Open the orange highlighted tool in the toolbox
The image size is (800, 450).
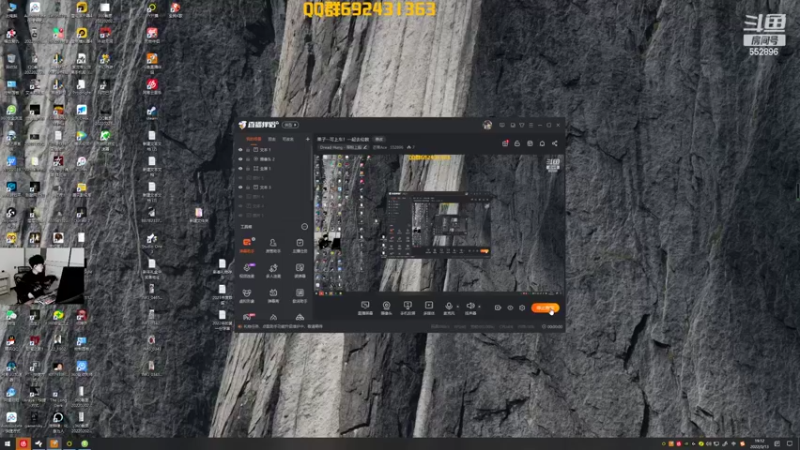click(x=247, y=245)
